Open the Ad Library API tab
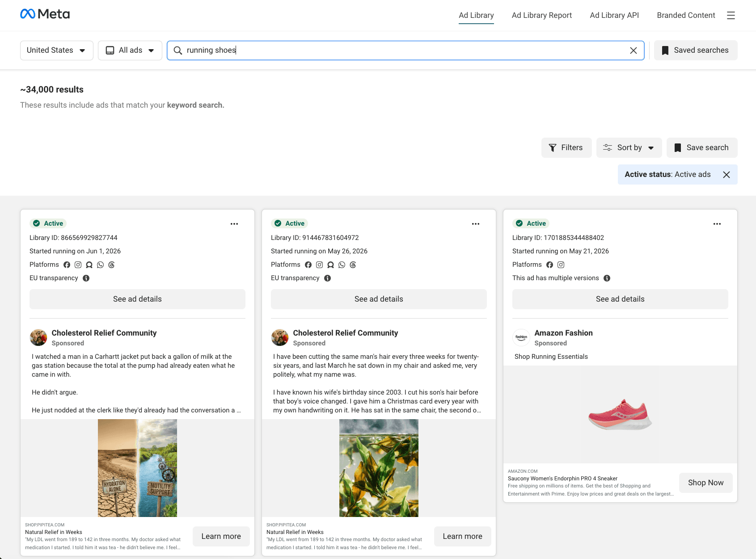The image size is (756, 559). point(614,15)
